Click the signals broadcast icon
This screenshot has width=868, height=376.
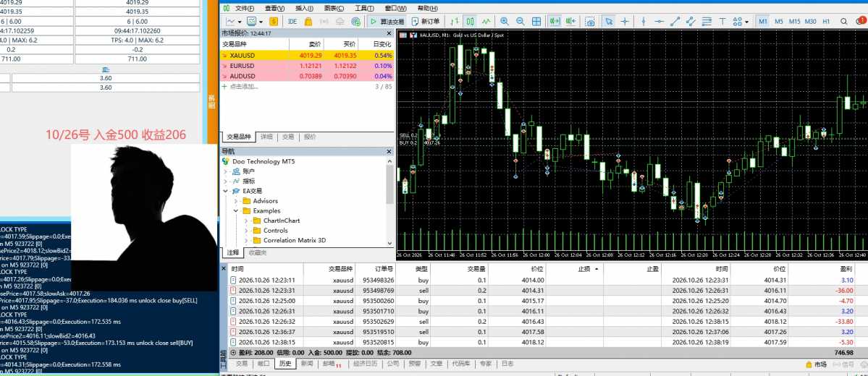click(x=324, y=21)
